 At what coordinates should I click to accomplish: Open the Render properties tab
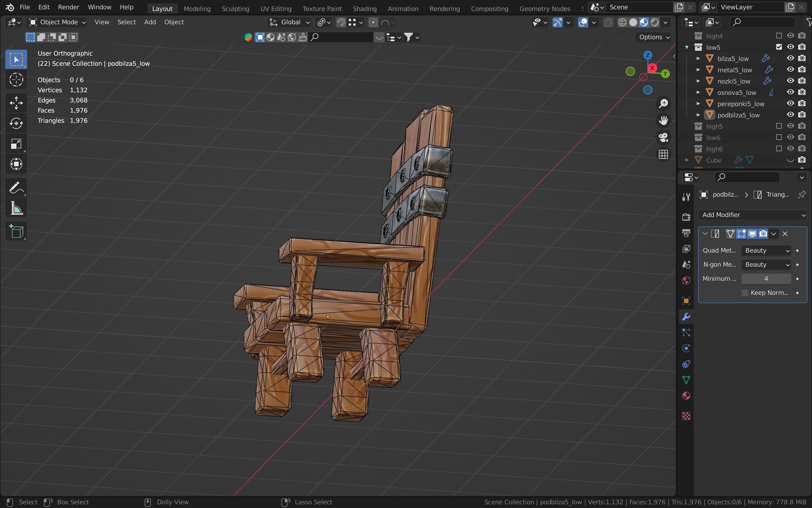pyautogui.click(x=686, y=217)
